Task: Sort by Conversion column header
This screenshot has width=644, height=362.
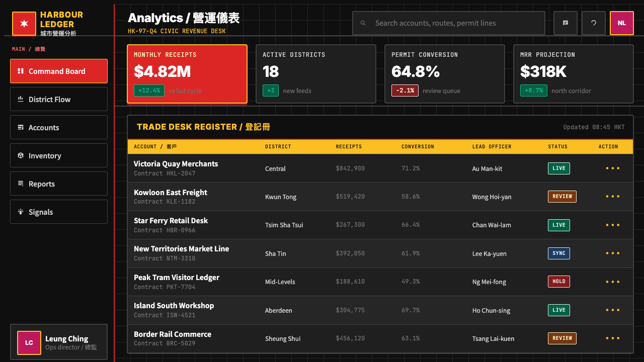Action: click(418, 147)
